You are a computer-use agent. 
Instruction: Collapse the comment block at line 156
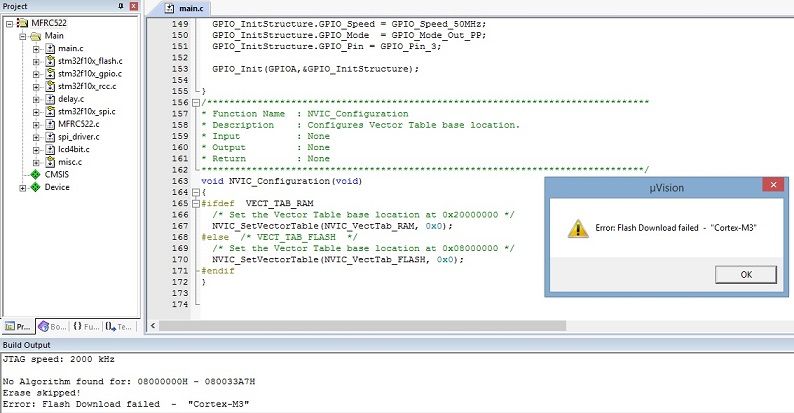click(196, 103)
